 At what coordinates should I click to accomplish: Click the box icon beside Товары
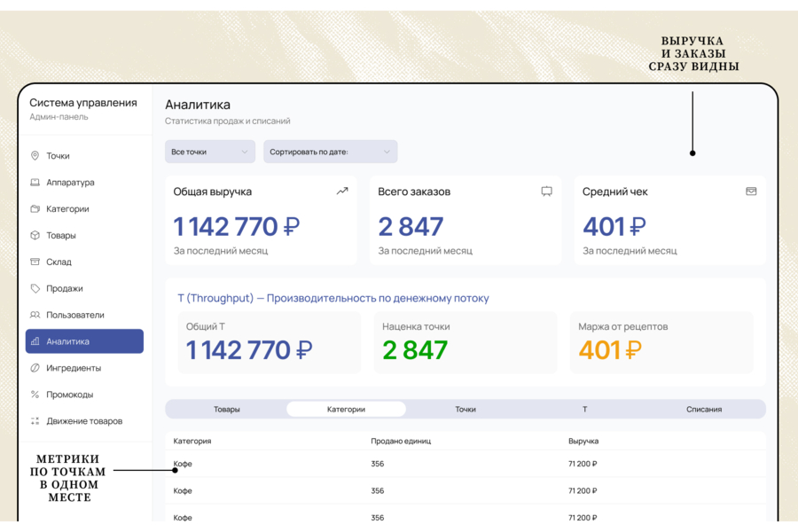35,235
